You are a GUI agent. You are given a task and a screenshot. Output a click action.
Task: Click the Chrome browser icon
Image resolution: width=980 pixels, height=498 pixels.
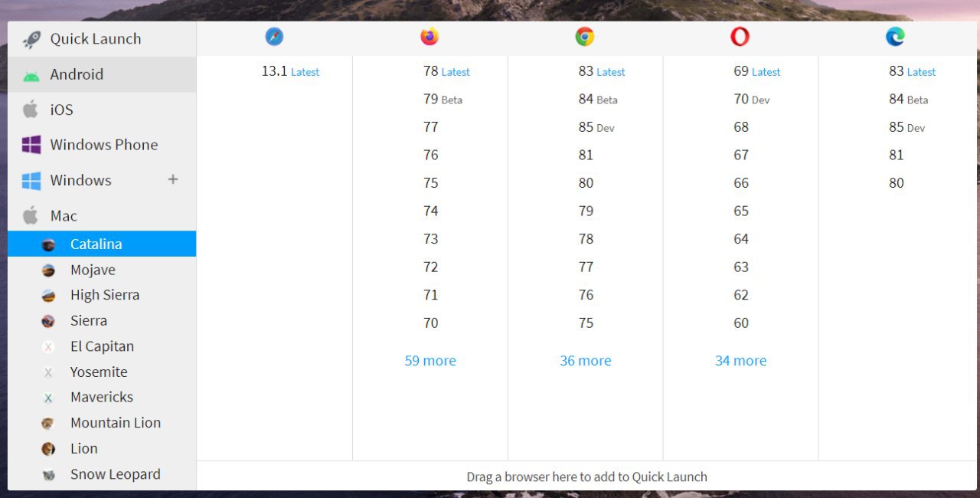585,37
